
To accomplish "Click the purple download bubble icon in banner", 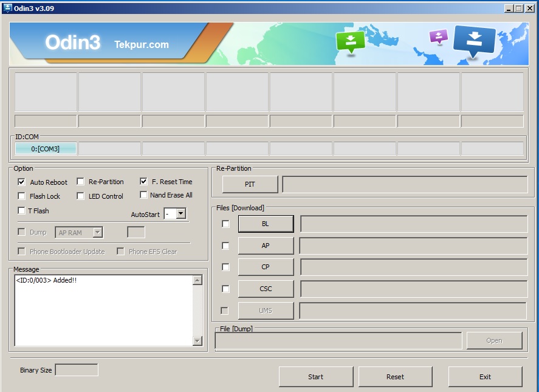I will 439,36.
